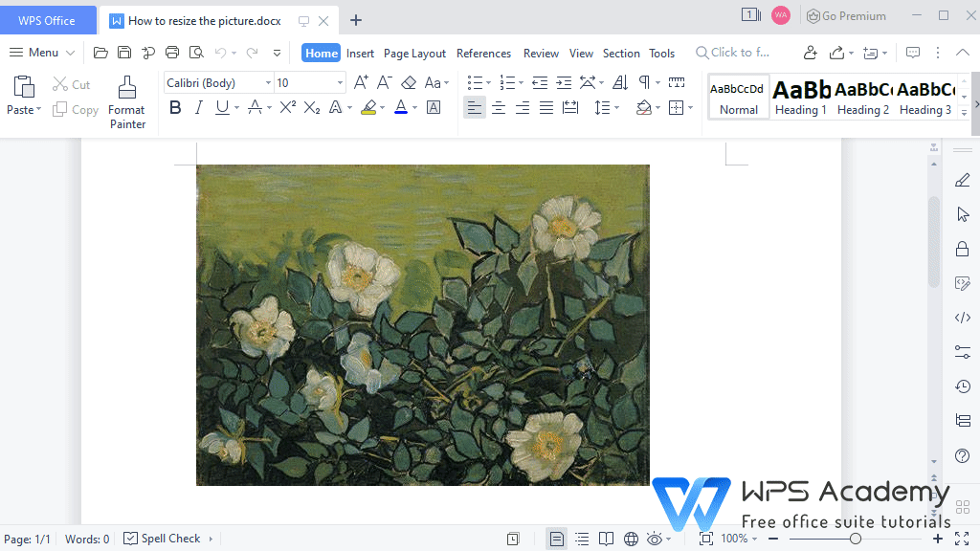
Task: Expand numbered list options arrow
Action: pyautogui.click(x=521, y=82)
